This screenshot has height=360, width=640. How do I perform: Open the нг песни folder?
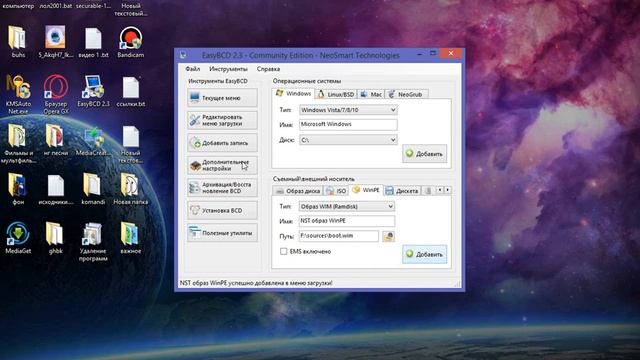click(x=56, y=140)
